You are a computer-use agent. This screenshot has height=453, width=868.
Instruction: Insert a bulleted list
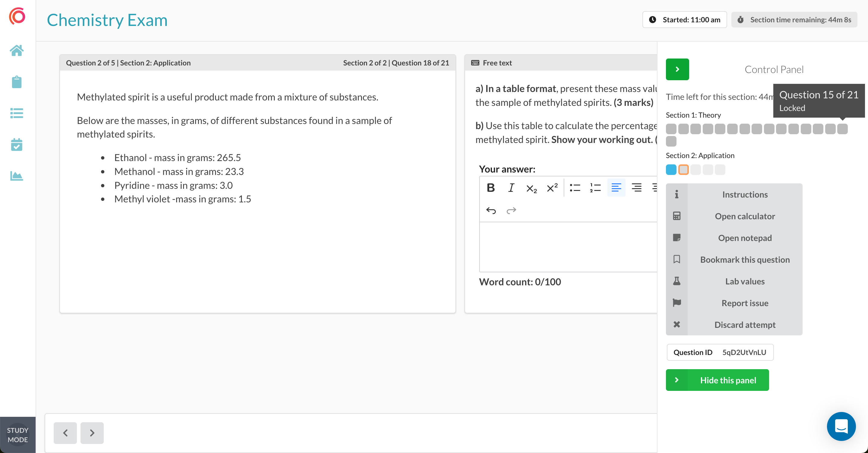[575, 188]
